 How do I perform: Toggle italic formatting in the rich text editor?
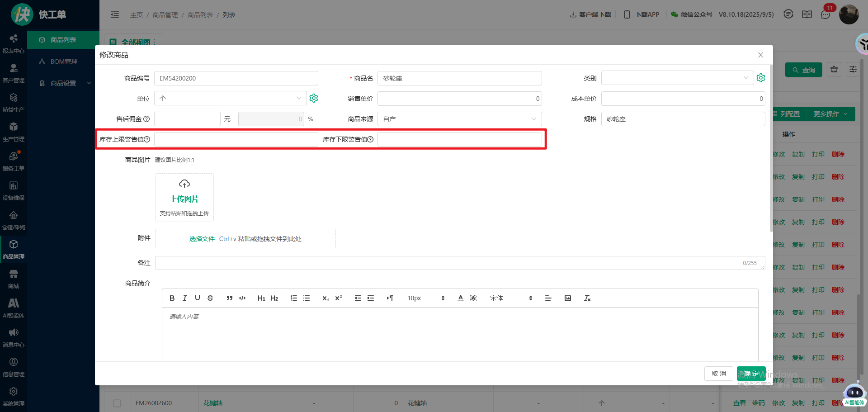pyautogui.click(x=184, y=298)
